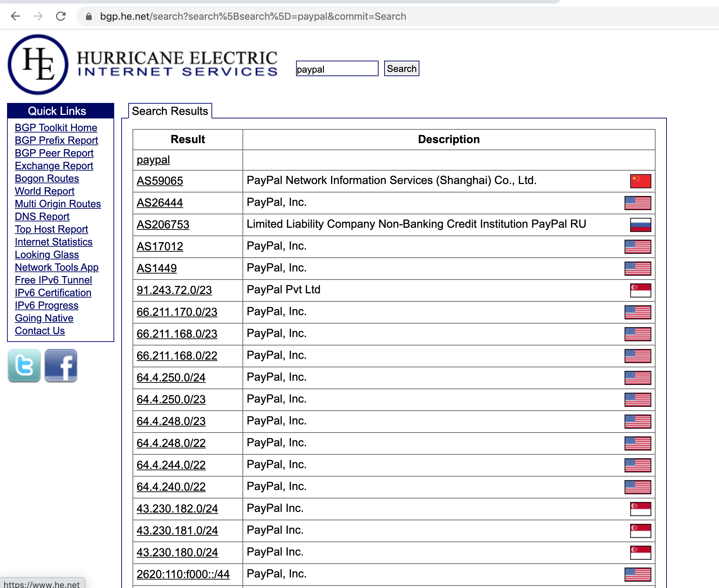This screenshot has width=719, height=588.
Task: Open AS1449 result link
Action: (x=157, y=268)
